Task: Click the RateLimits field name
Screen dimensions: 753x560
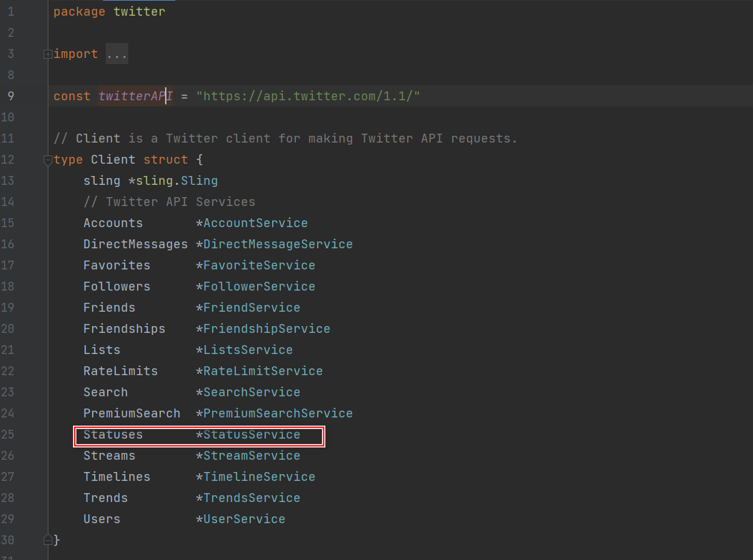Action: point(121,371)
